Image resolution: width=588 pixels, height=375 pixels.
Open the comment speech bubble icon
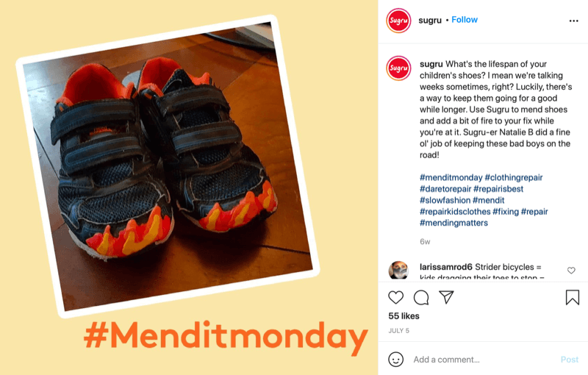click(421, 297)
